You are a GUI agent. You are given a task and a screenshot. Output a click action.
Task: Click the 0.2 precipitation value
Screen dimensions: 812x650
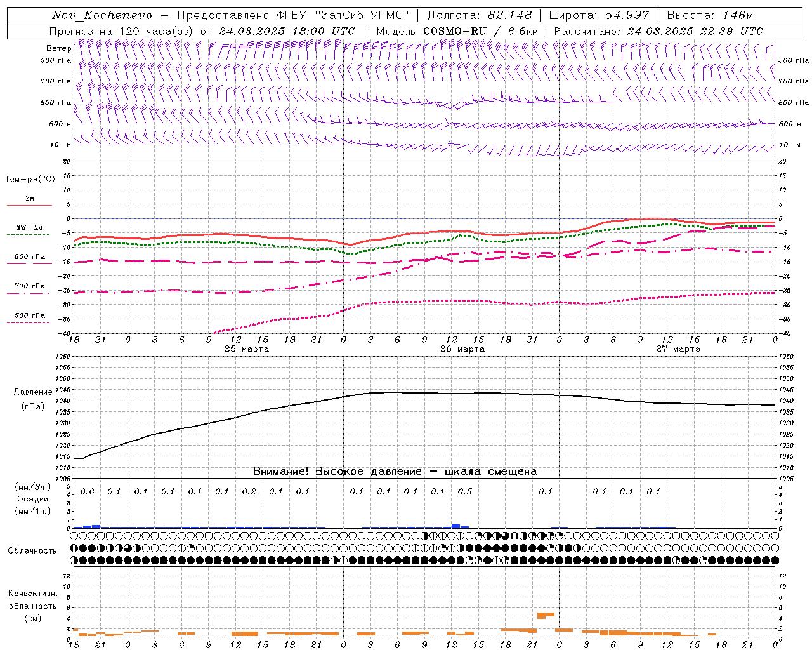coord(249,492)
